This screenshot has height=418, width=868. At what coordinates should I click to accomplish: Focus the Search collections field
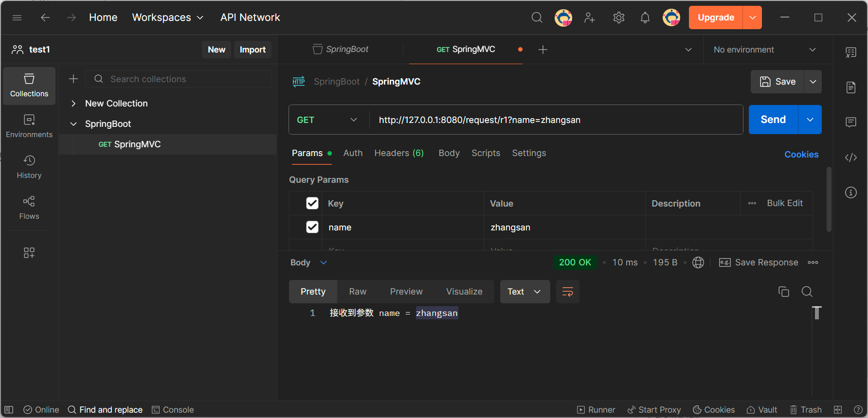point(179,79)
